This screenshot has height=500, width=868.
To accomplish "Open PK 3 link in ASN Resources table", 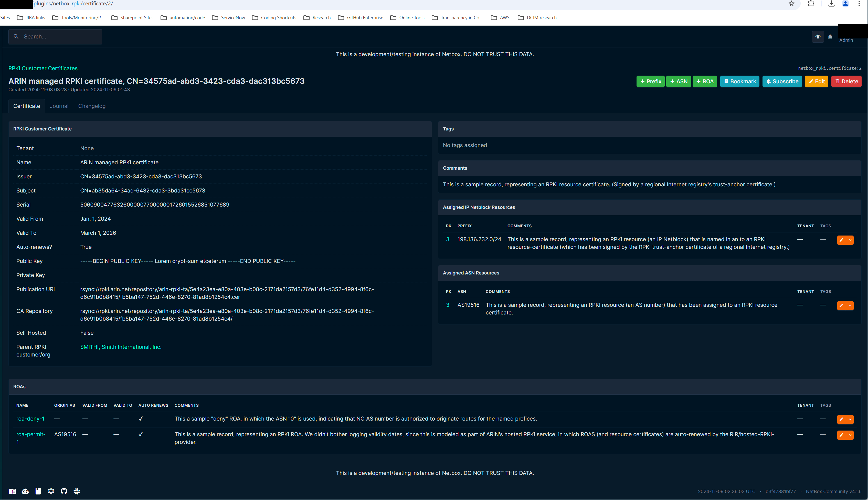I will (x=448, y=305).
